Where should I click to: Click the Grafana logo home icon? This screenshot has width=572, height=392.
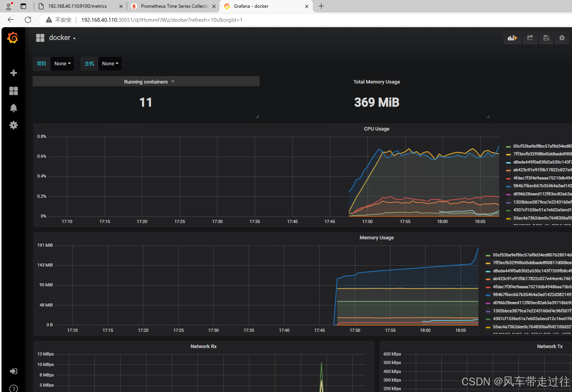click(x=13, y=38)
